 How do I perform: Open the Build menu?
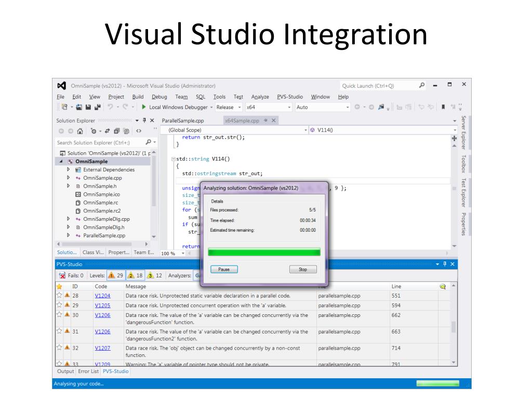pyautogui.click(x=138, y=97)
